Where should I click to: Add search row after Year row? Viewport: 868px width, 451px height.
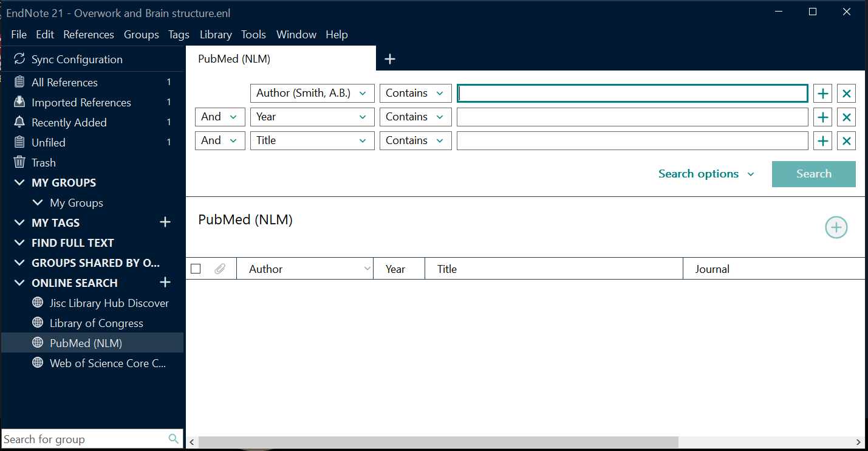[x=823, y=117]
